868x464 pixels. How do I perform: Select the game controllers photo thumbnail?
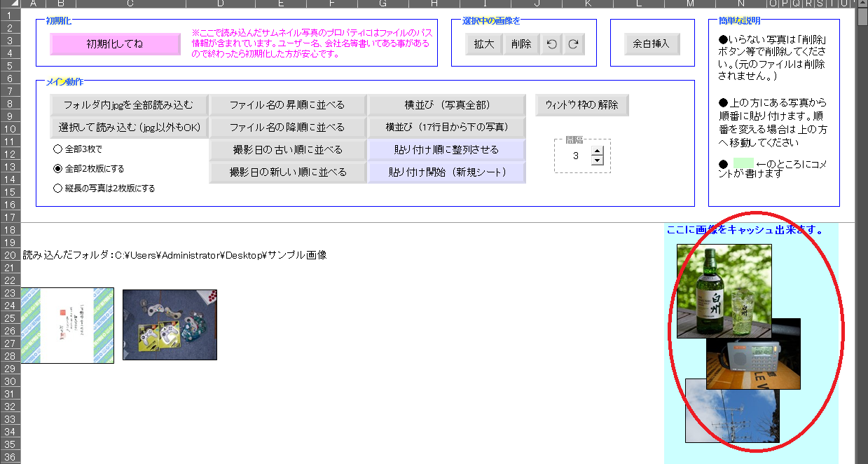coord(170,325)
